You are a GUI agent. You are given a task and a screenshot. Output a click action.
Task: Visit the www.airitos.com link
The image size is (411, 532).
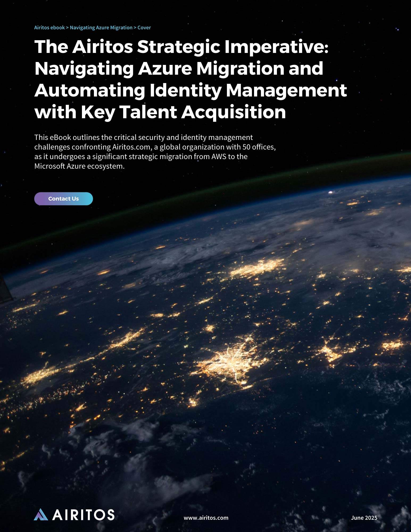click(x=206, y=518)
